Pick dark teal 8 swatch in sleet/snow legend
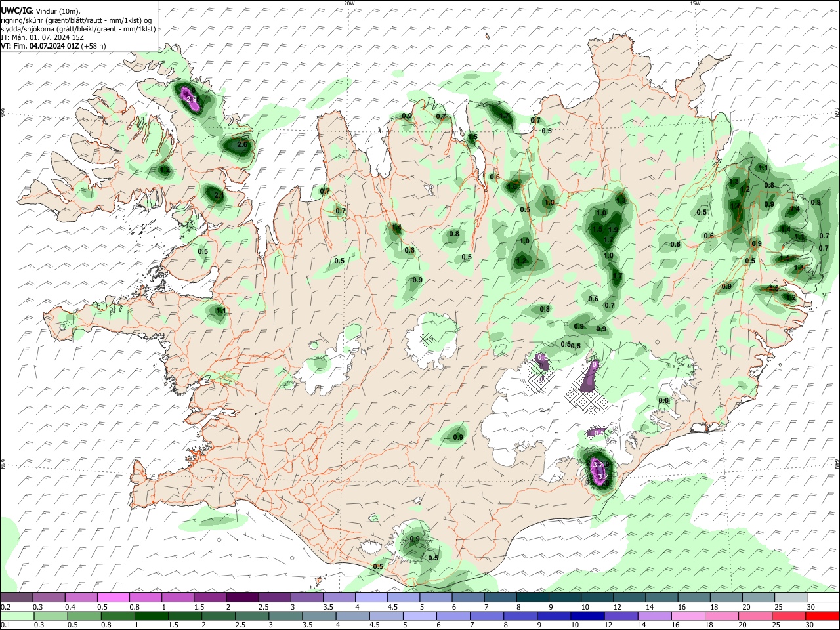The image size is (840, 630). click(x=533, y=597)
